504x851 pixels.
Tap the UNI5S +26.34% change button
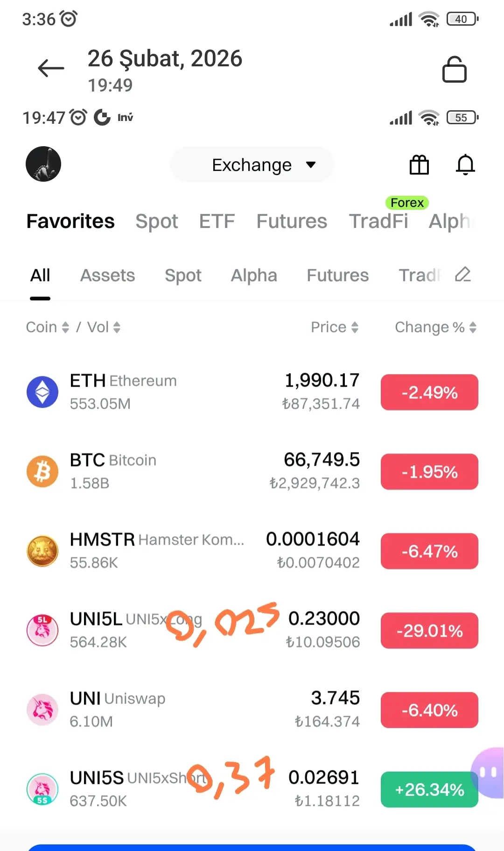429,789
